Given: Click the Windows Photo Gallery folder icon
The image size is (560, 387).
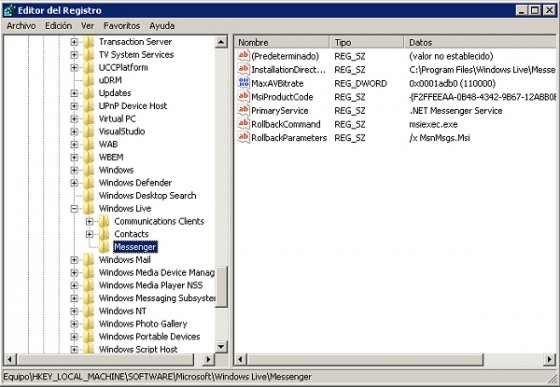Looking at the screenshot, I should (89, 324).
